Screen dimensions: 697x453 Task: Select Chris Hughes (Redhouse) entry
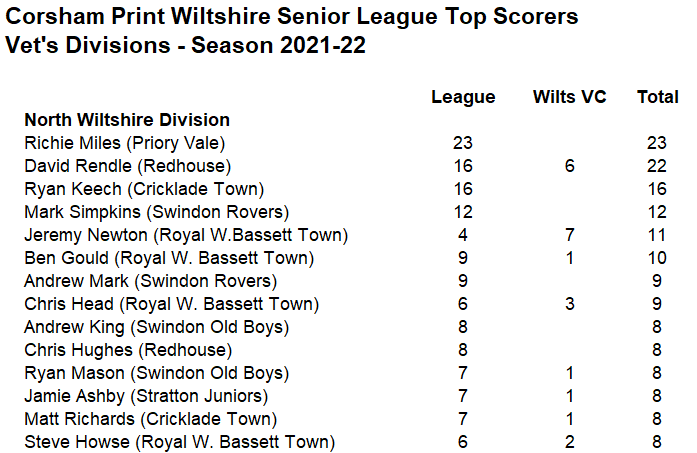tap(128, 350)
